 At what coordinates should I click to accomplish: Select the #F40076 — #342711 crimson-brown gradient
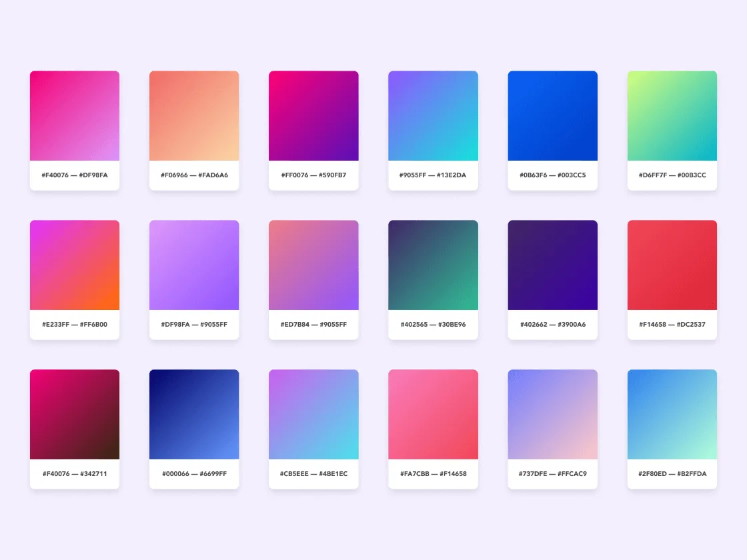click(x=74, y=413)
